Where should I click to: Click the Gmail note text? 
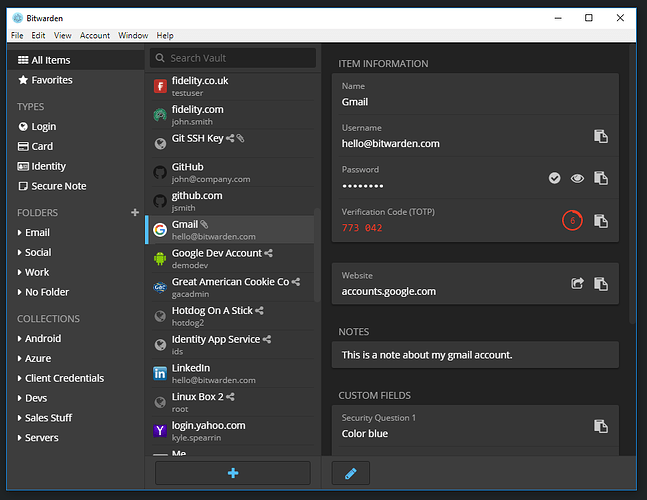click(427, 355)
